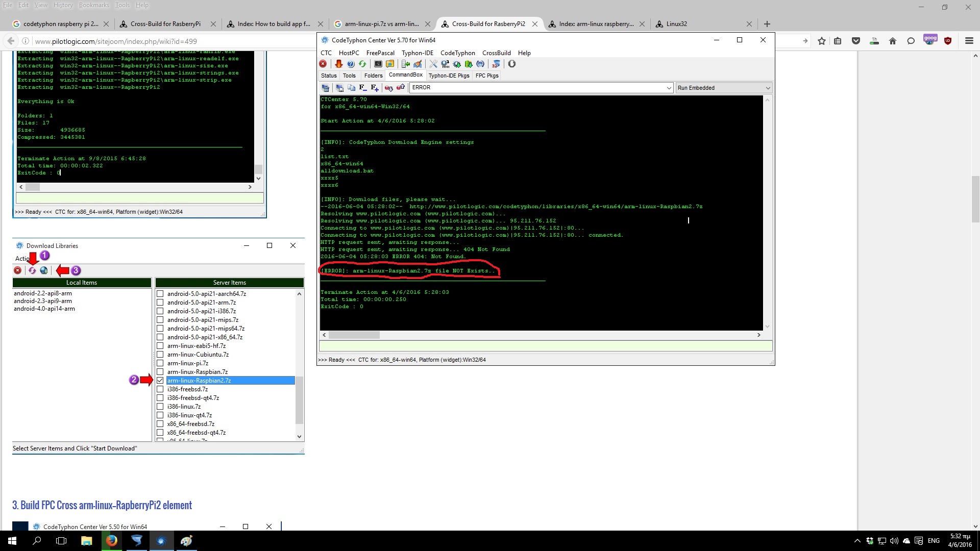Viewport: 980px width, 551px height.
Task: Check arm-linux-pi.7z checkbox
Action: 160,363
